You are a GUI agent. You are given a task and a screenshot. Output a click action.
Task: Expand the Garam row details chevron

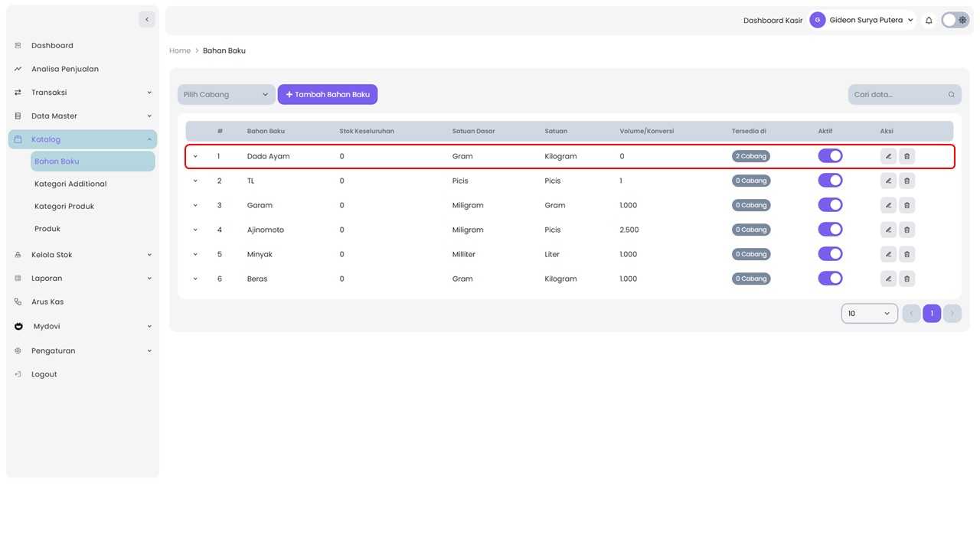[195, 205]
